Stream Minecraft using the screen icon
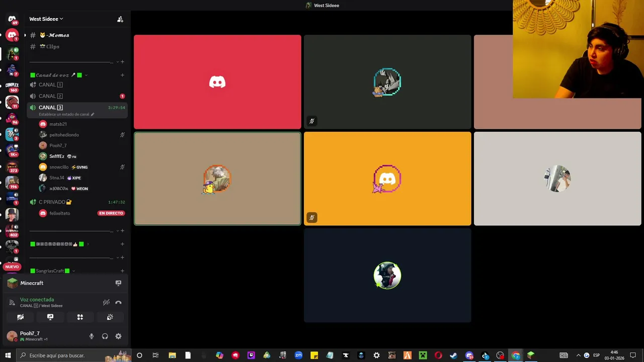The width and height of the screenshot is (644, 362). (x=118, y=283)
